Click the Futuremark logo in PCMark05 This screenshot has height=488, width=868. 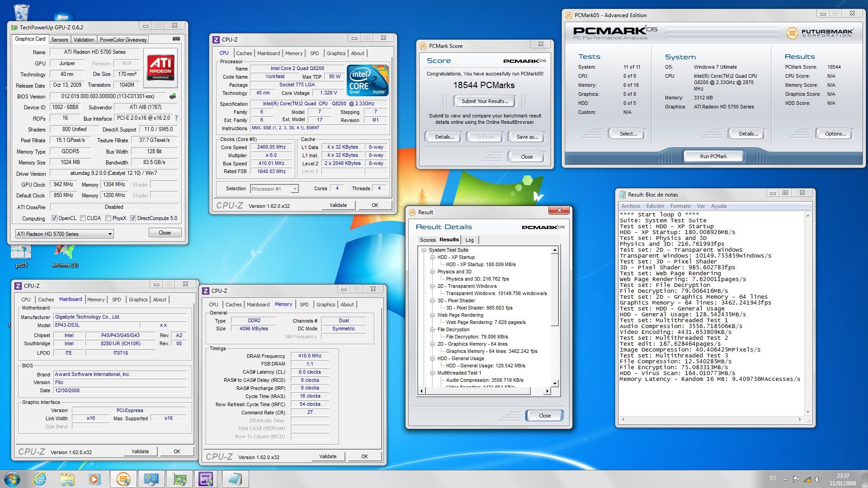click(x=820, y=33)
